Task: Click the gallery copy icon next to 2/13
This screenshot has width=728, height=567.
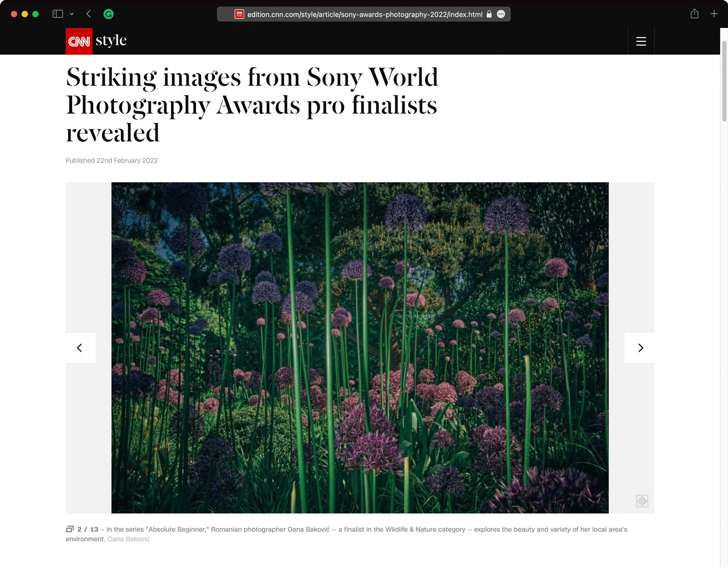Action: pyautogui.click(x=70, y=529)
